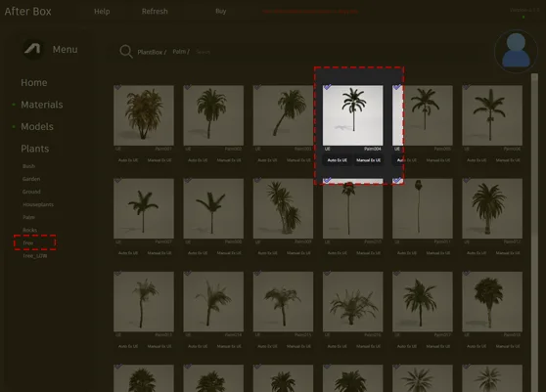Toggle the checkmark on Palm012 thumbnail

click(x=467, y=180)
